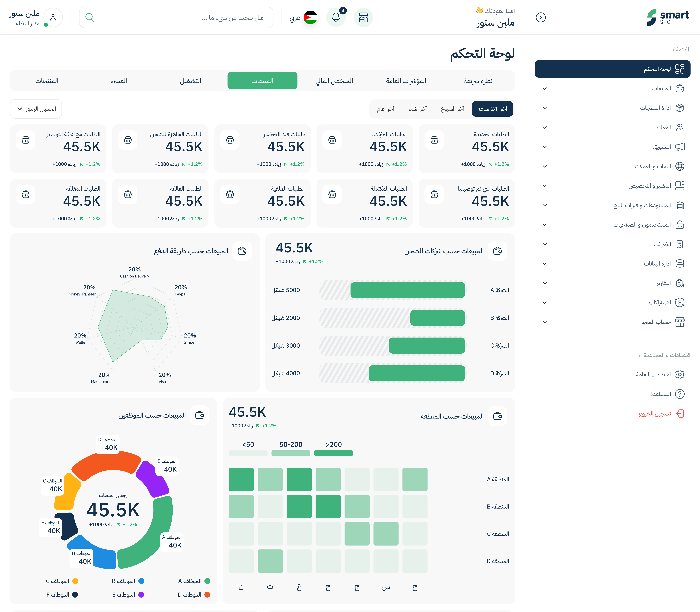Click the العملاء people icon in sidebar

pyautogui.click(x=680, y=127)
